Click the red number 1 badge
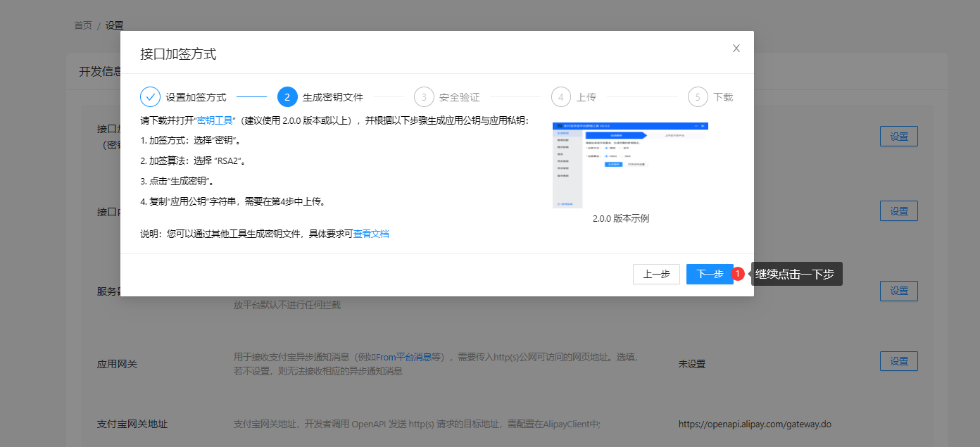 (738, 274)
